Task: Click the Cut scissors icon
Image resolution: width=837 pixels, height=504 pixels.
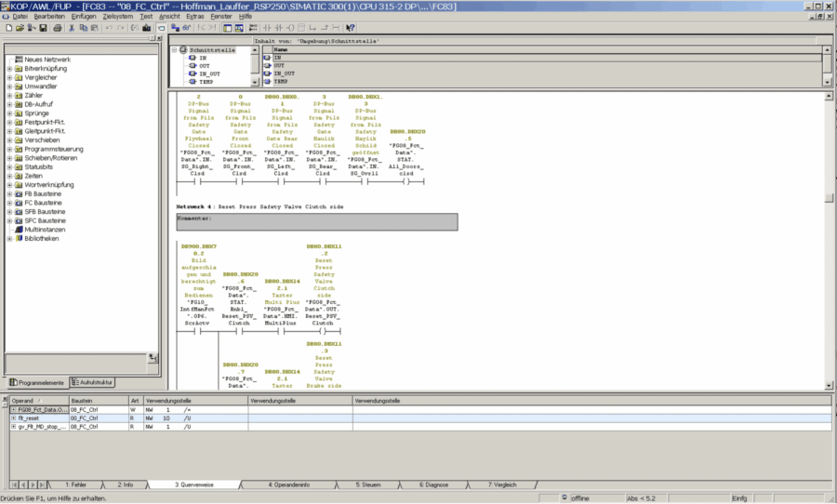Action: pos(73,28)
